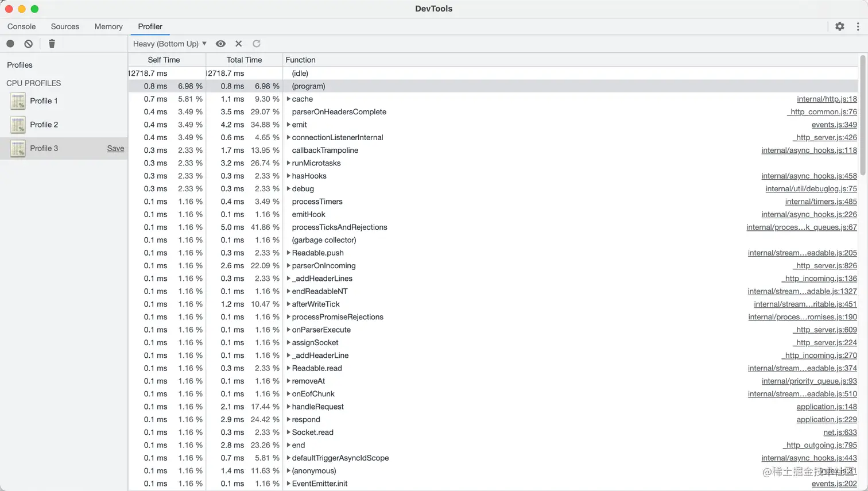Viewport: 868px width, 491px height.
Task: Open the _http_incoming.js:136 link
Action: click(820, 279)
